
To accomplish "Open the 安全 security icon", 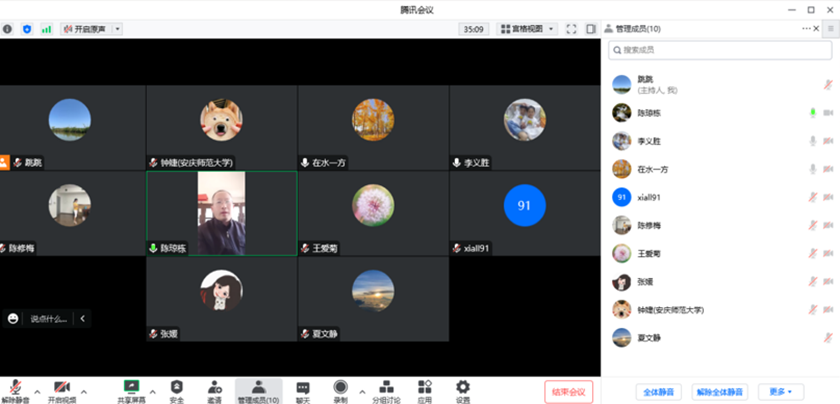I will point(177,389).
